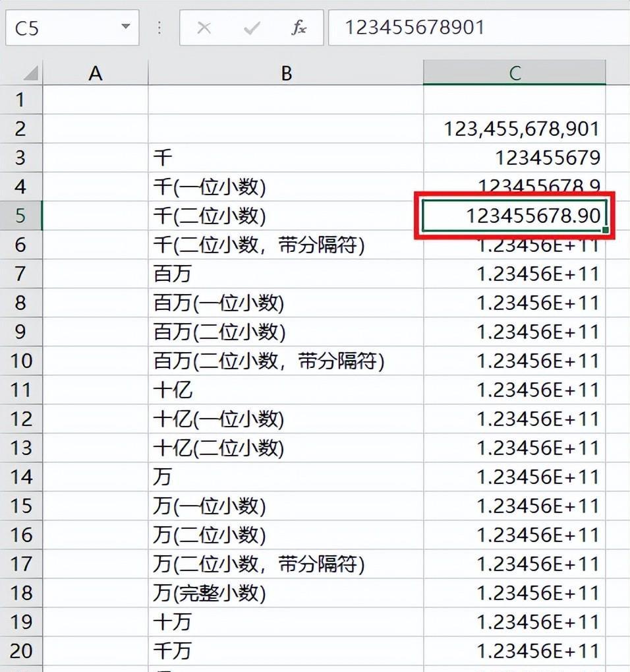Click cell labeled 百万(二位小数，带分隔符)
Image resolution: width=630 pixels, height=672 pixels.
(285, 361)
